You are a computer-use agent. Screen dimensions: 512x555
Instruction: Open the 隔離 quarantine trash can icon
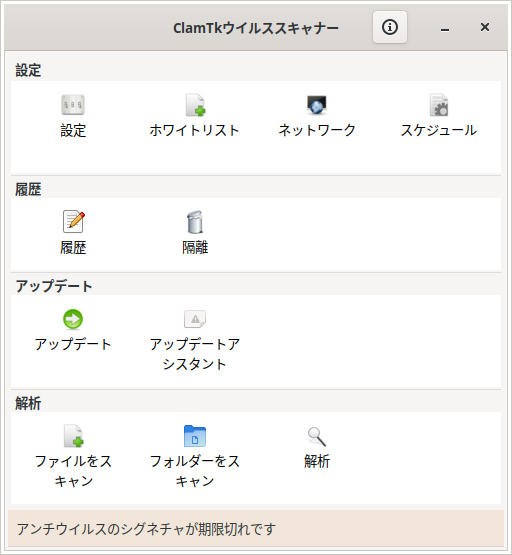pyautogui.click(x=195, y=222)
